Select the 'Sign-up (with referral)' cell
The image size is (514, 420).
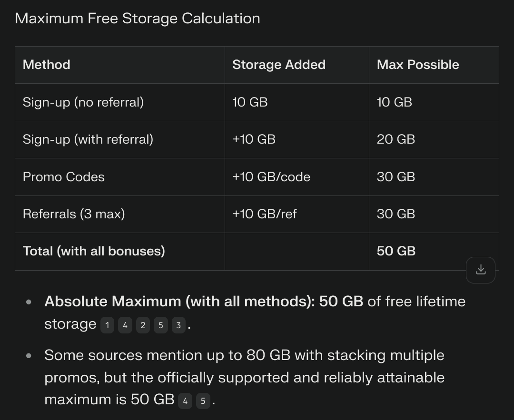pos(88,139)
